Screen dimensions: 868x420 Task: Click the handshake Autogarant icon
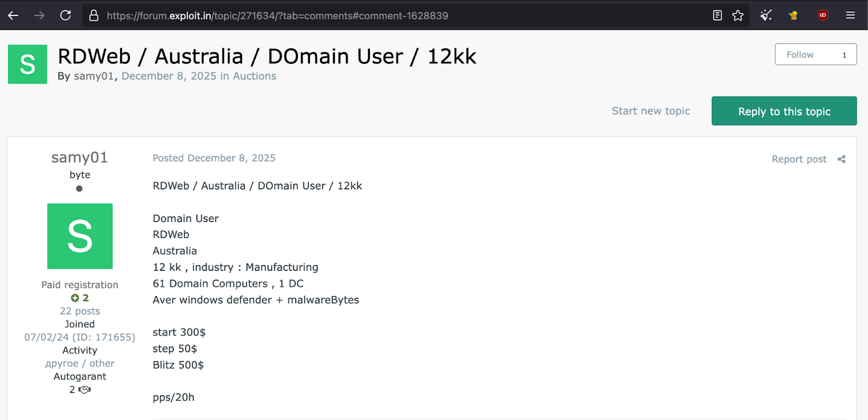point(85,390)
